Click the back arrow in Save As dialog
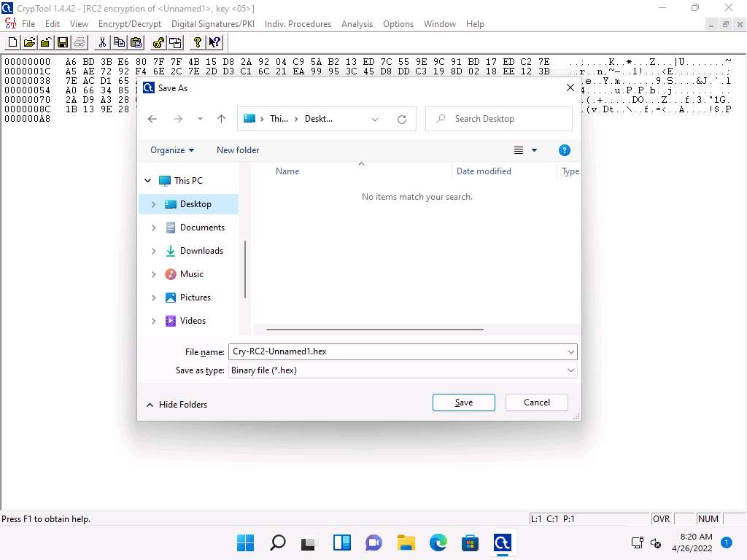The height and width of the screenshot is (560, 747). 152,119
